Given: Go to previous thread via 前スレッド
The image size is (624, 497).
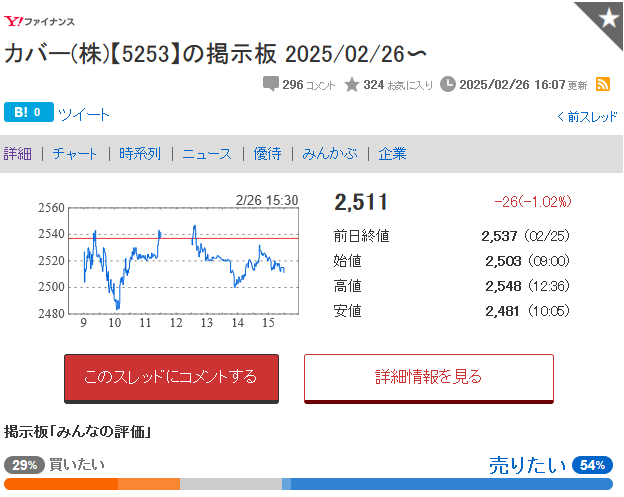Looking at the screenshot, I should 587,117.
